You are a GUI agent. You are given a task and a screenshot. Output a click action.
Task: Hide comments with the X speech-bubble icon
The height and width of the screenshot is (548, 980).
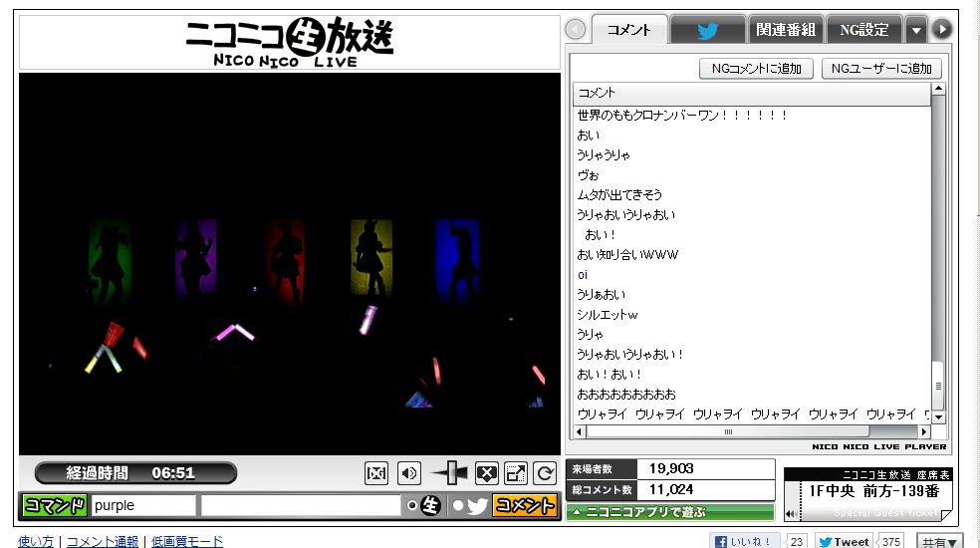[487, 473]
